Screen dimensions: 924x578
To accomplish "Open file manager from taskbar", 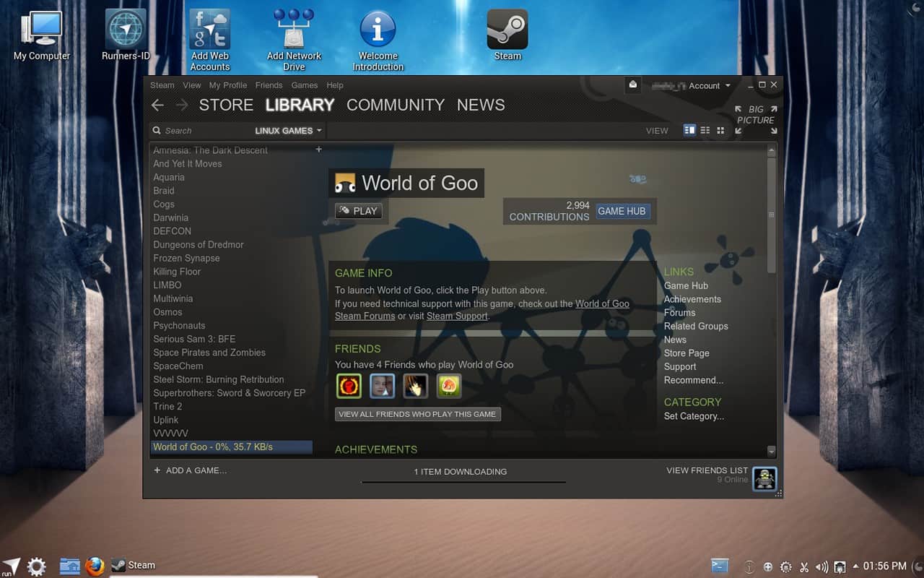I will click(70, 566).
